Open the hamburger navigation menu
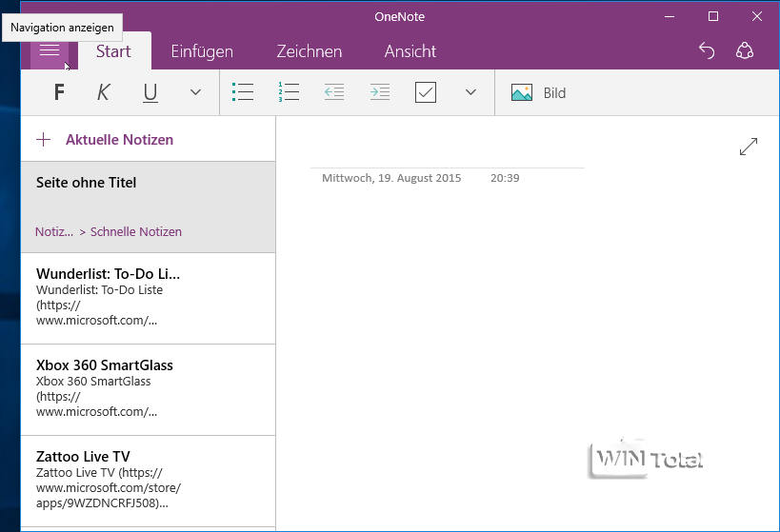The image size is (780, 532). click(x=50, y=51)
